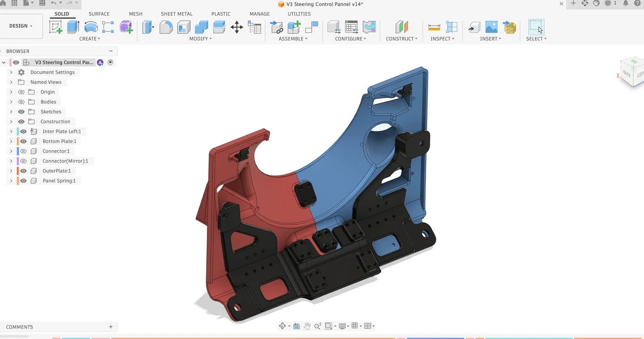
Task: Switch to the PLASTIC tab
Action: [x=221, y=14]
